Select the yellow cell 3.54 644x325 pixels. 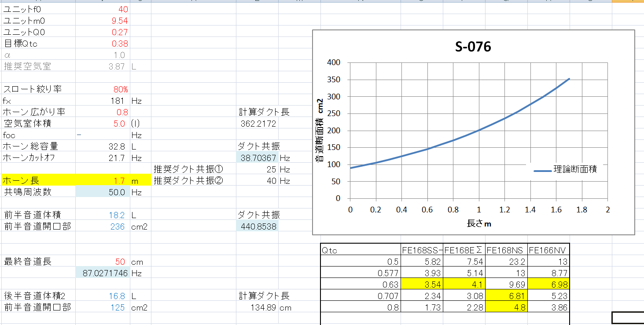point(421,285)
